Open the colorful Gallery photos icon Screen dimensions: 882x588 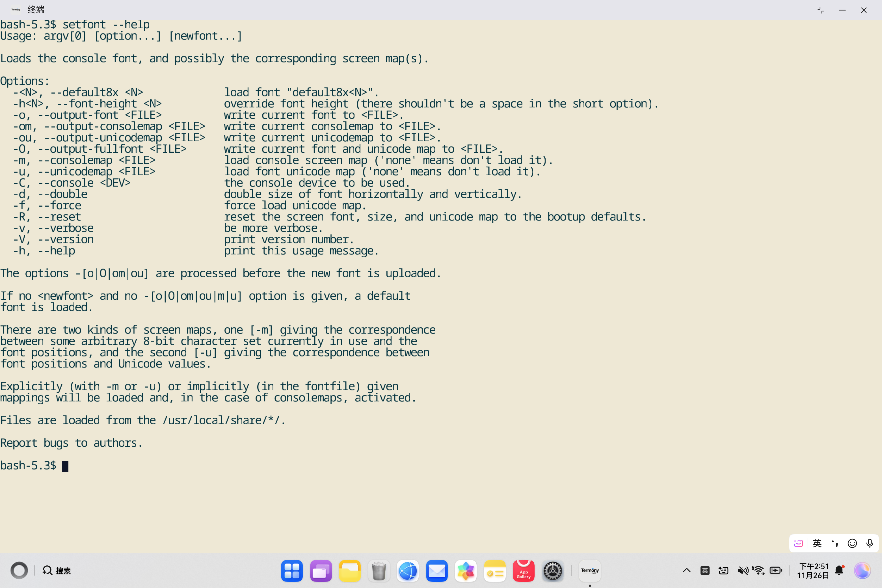point(466,571)
